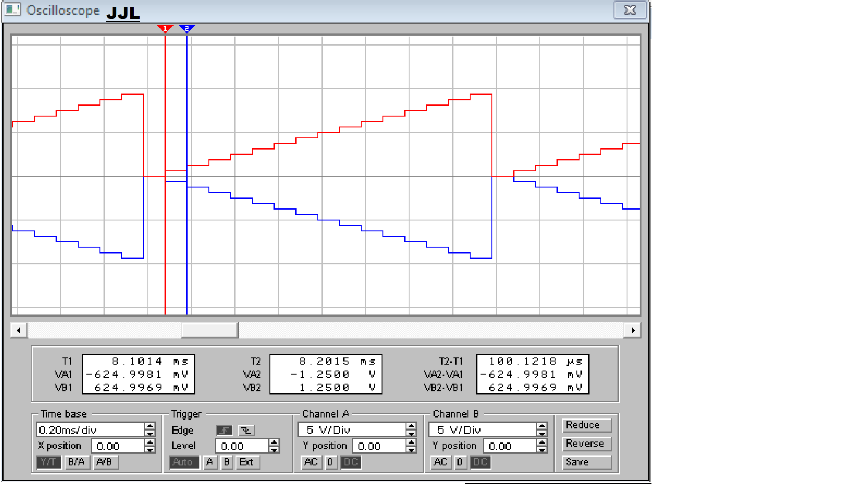Set trigger source to channel B
This screenshot has height=488, width=868.
pos(227,462)
